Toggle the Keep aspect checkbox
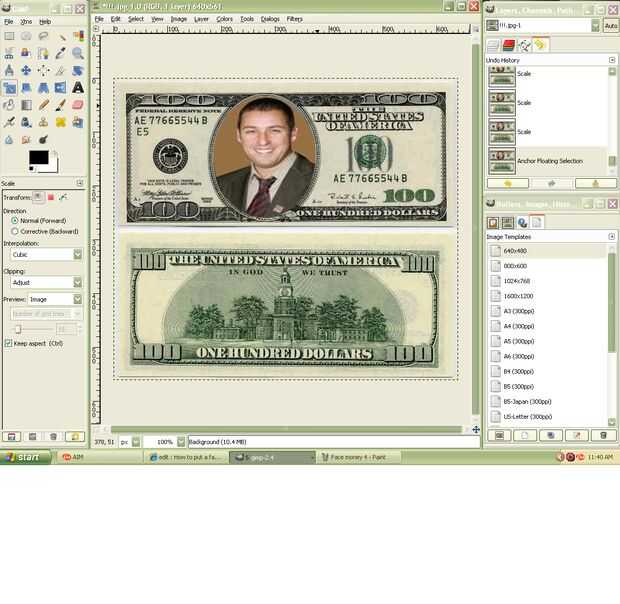This screenshot has height=604, width=620. (8, 343)
